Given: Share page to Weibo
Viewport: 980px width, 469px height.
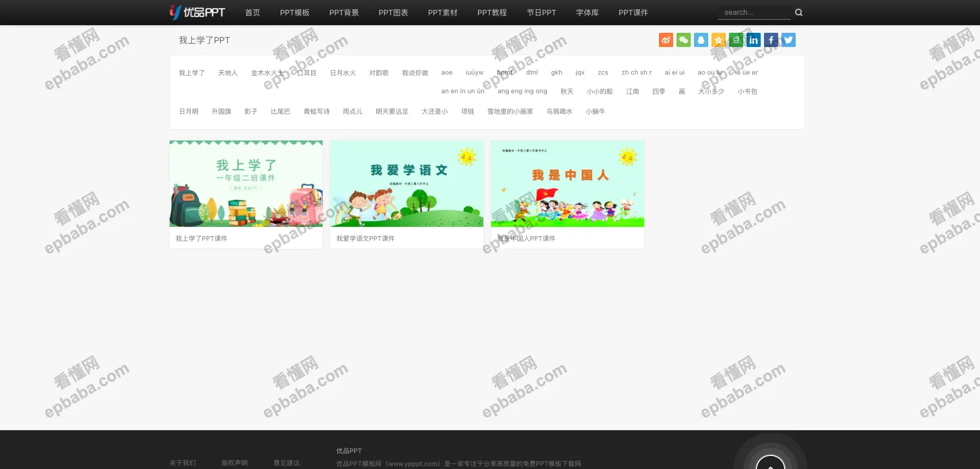Looking at the screenshot, I should (x=666, y=40).
